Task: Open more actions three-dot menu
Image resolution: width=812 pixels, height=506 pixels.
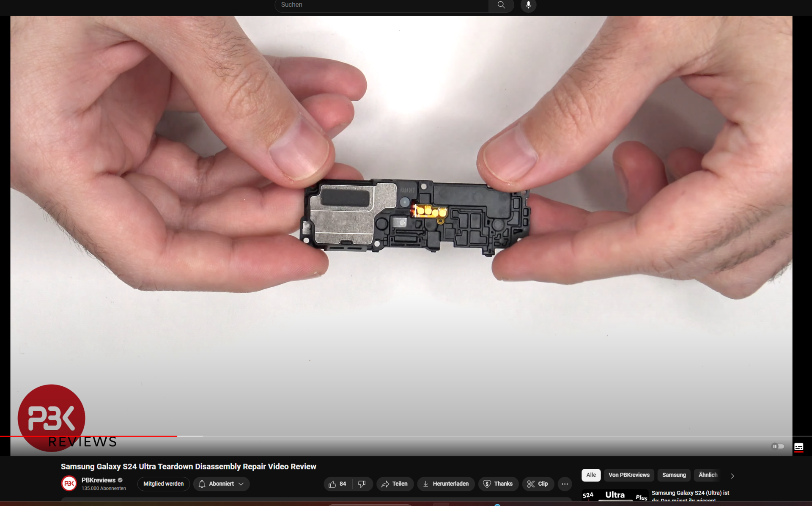Action: (565, 484)
